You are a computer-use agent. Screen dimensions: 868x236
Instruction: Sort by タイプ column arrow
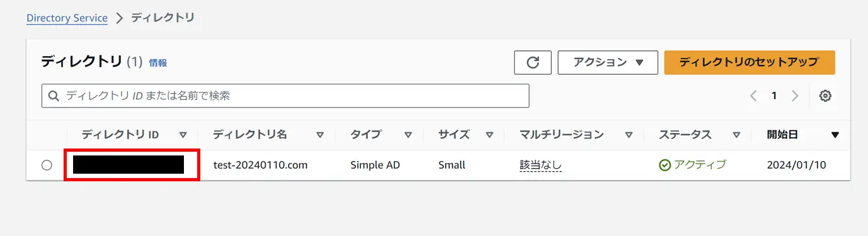click(408, 135)
